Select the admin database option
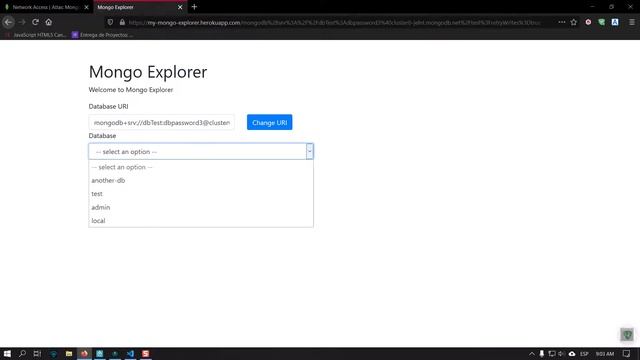This screenshot has height=360, width=640. 201,207
